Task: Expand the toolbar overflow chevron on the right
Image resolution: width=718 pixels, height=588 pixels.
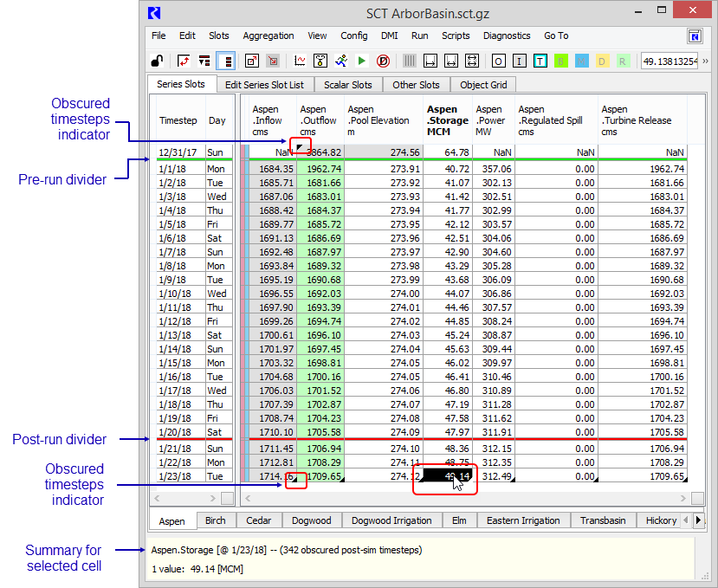Action: 706,61
